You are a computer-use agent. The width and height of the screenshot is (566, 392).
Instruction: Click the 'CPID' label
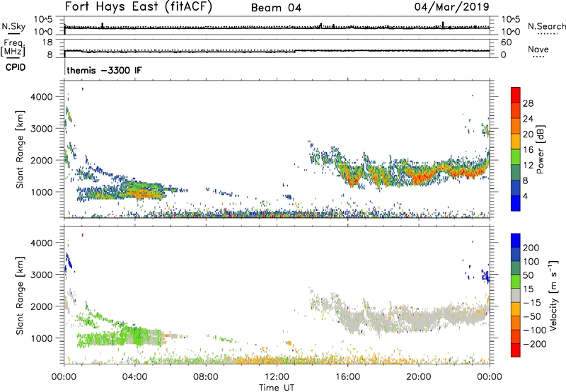pos(16,67)
